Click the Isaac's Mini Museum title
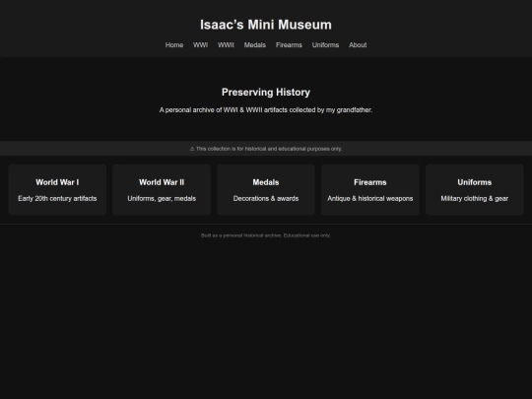 point(266,25)
